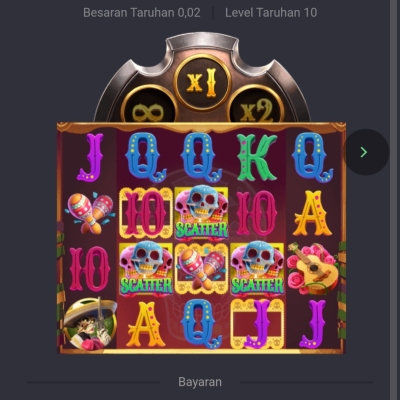Select the sombrero skeleton gunman symbol
400x400 pixels.
(x=90, y=324)
